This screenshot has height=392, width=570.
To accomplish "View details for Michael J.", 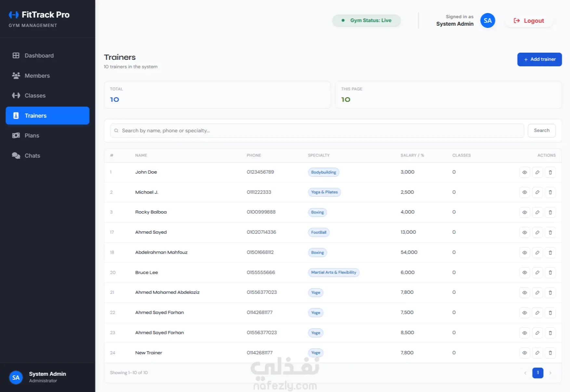I will click(524, 192).
